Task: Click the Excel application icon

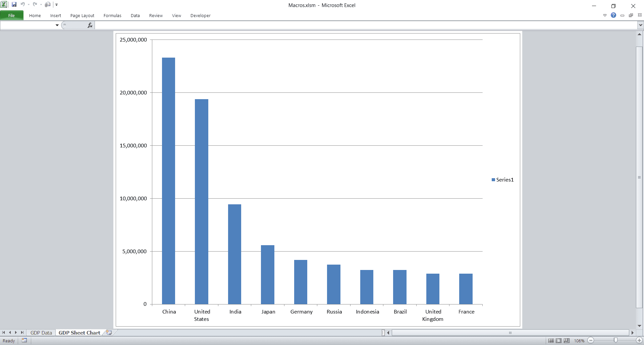Action: [x=4, y=4]
